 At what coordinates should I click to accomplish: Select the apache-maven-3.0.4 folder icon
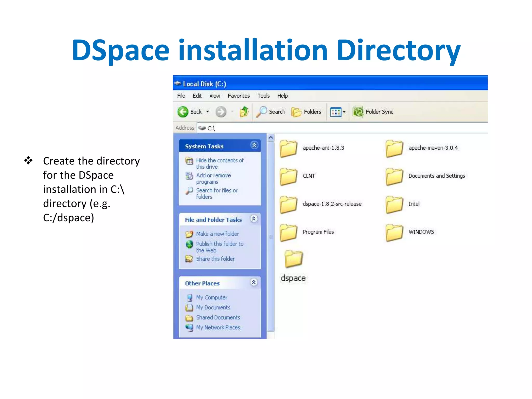394,149
